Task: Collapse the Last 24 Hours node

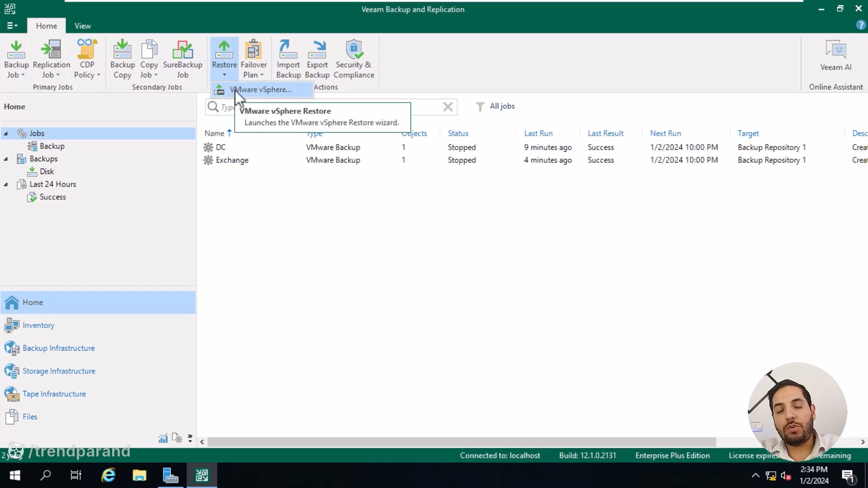Action: pyautogui.click(x=6, y=184)
